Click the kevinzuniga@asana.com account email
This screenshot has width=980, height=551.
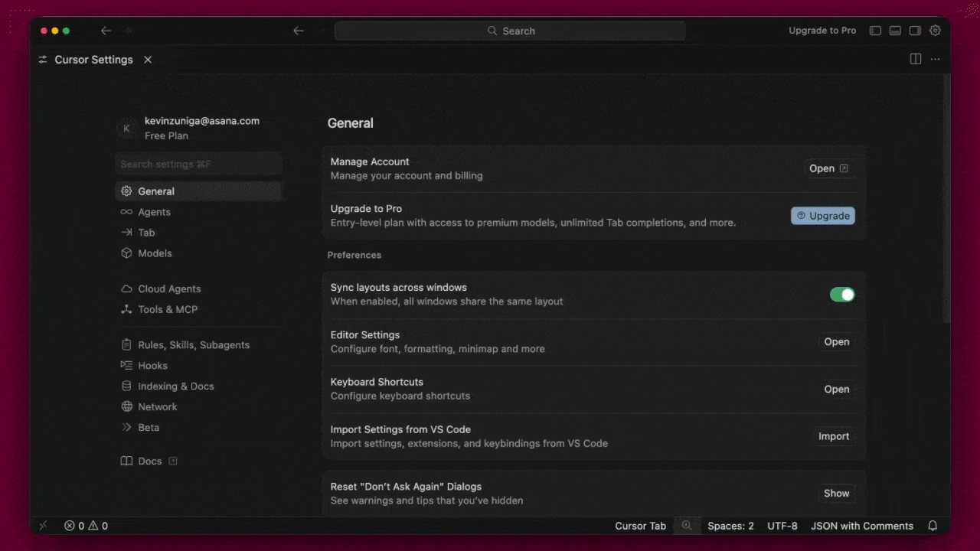[202, 121]
